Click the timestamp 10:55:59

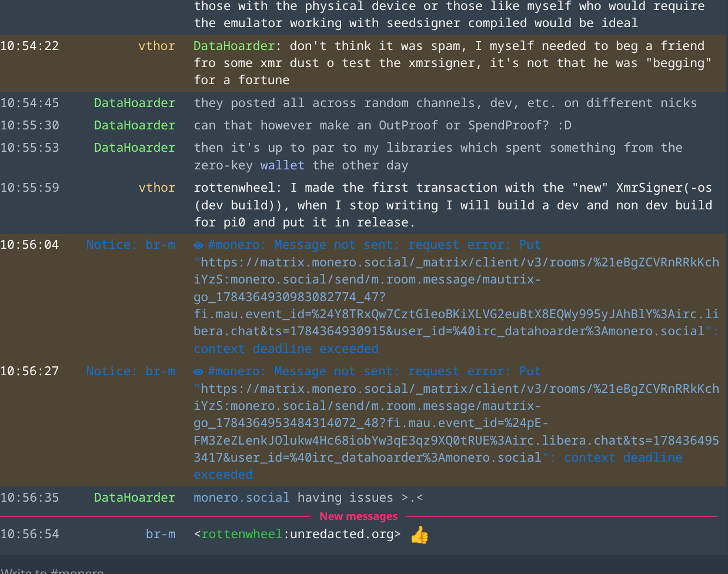tap(29, 188)
